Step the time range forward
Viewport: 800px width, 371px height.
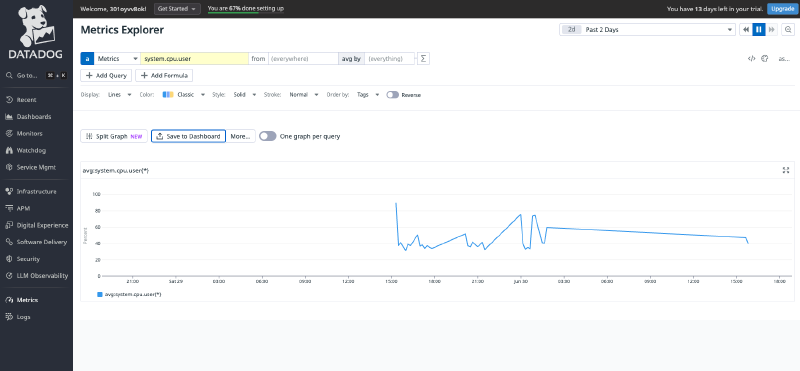tap(771, 30)
